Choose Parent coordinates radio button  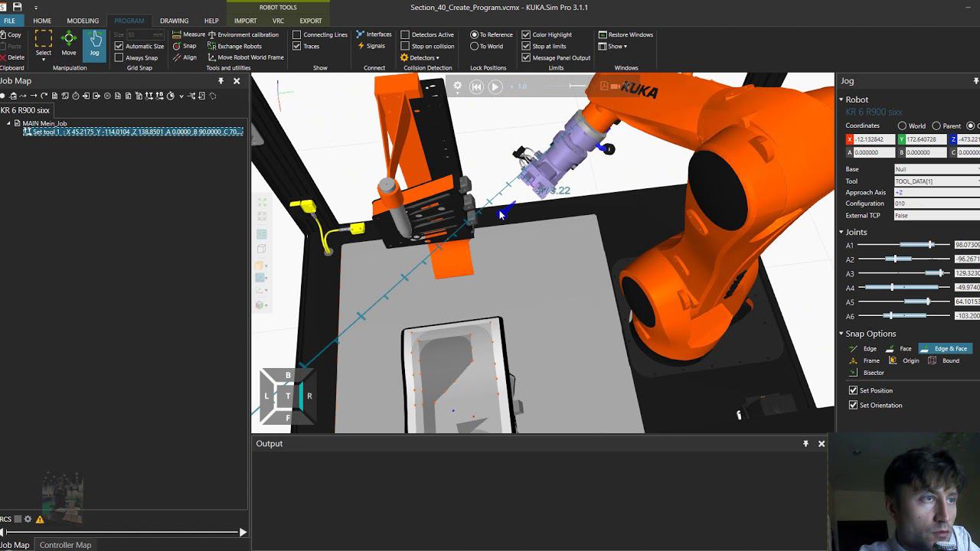tap(936, 126)
